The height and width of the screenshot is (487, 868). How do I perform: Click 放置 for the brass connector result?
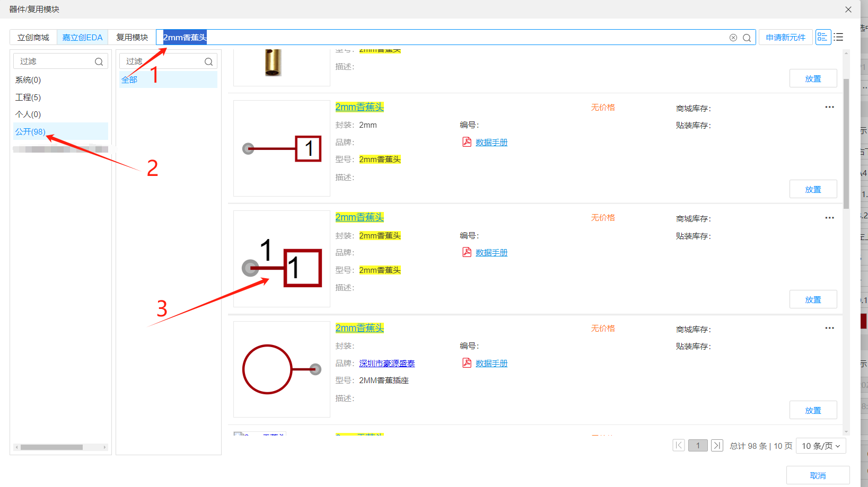coord(813,78)
